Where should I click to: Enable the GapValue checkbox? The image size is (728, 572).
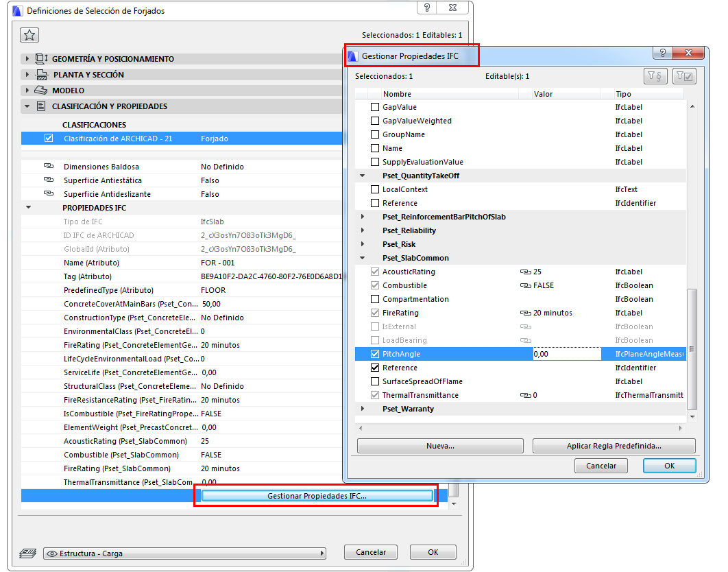pos(375,107)
